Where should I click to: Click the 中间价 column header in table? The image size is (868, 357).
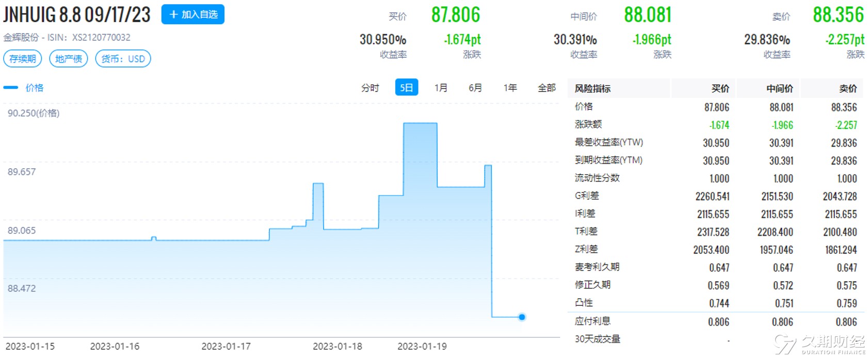779,89
